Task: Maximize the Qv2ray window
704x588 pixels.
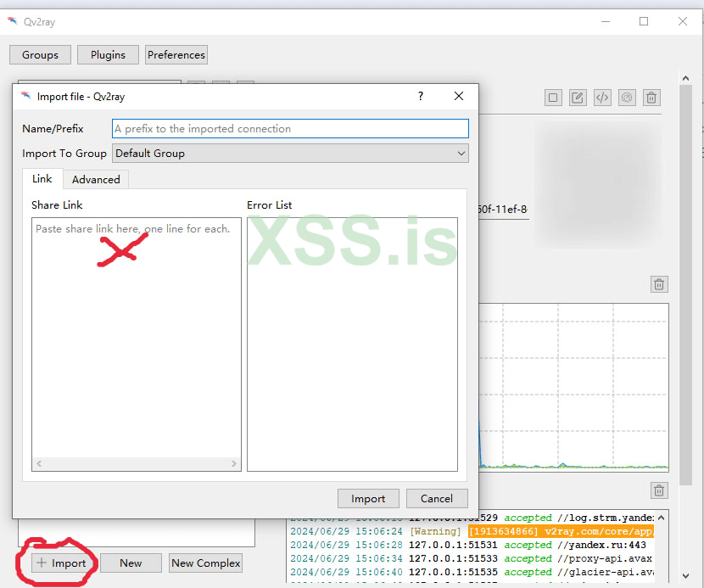Action: 644,21
